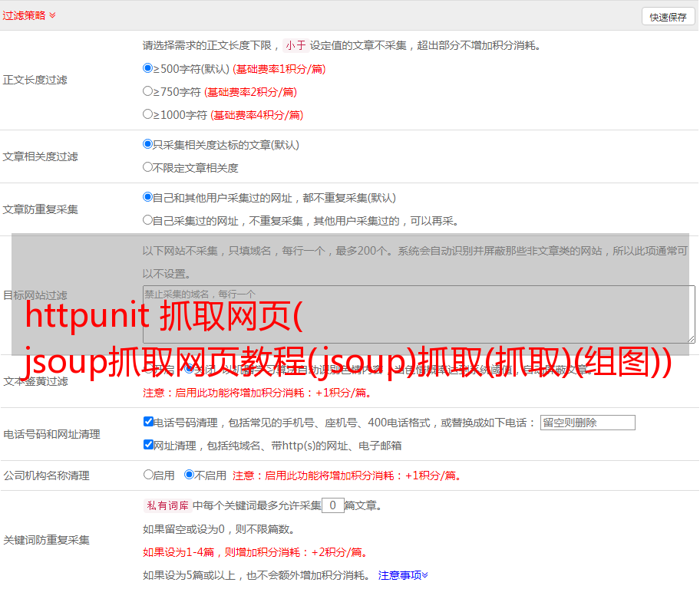Viewport: 700px width, 589px height.
Task: Click the textarea resize handle corner
Action: [691, 339]
